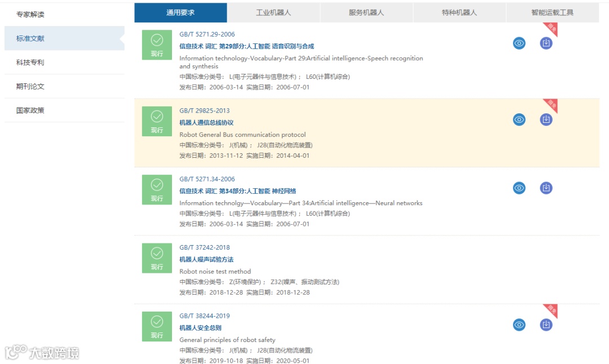Open title 机器人安全总则
The height and width of the screenshot is (364, 609).
coord(200,327)
